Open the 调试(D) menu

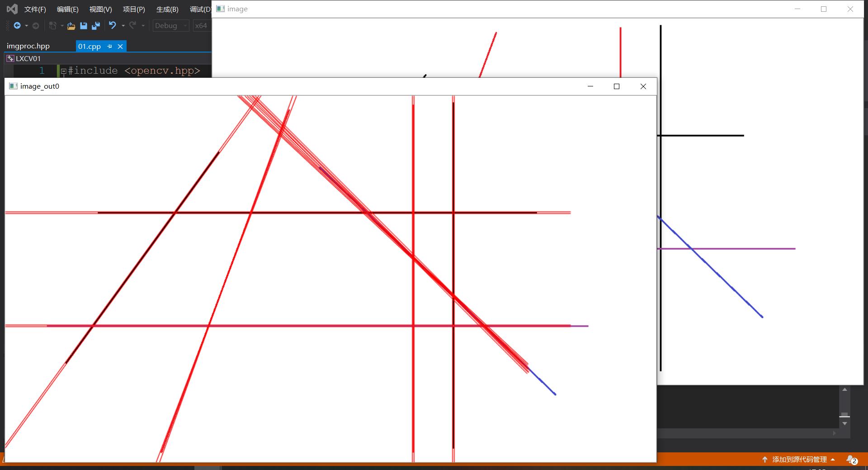click(x=200, y=9)
